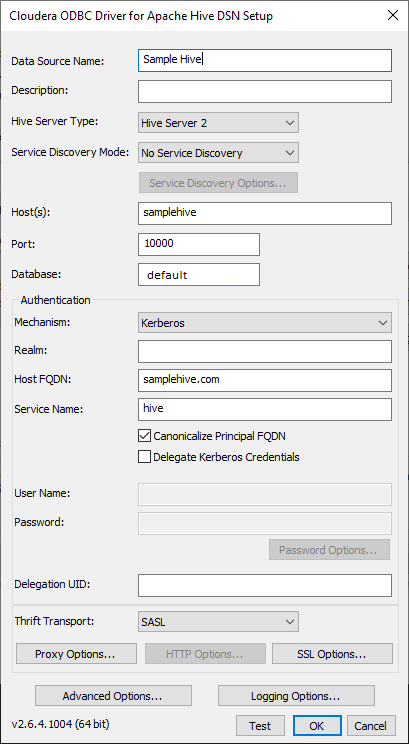The image size is (409, 744).
Task: Select the Port number field
Action: pos(199,244)
